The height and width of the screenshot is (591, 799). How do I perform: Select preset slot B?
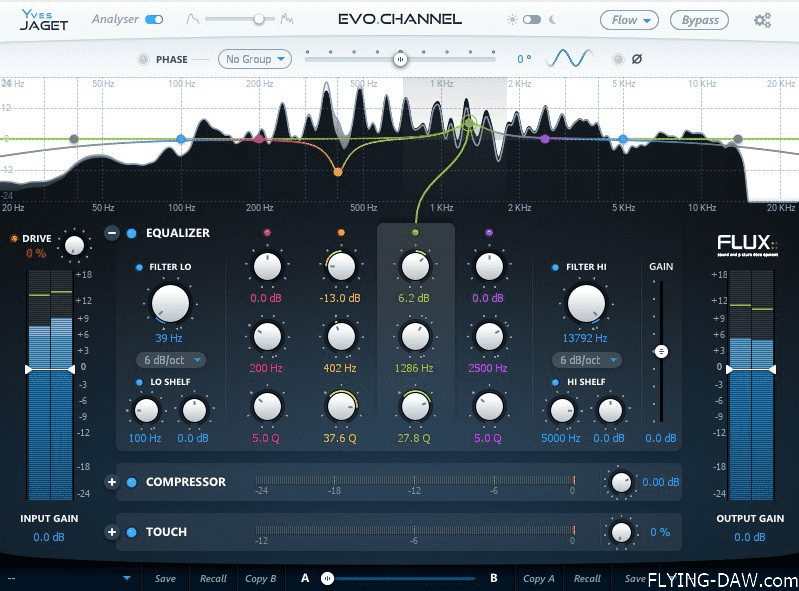click(x=493, y=578)
